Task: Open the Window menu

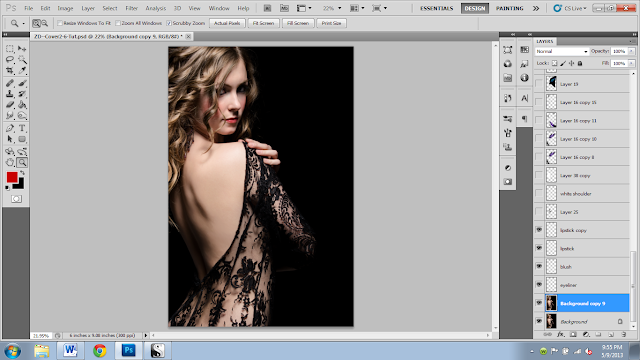Action: [219, 8]
